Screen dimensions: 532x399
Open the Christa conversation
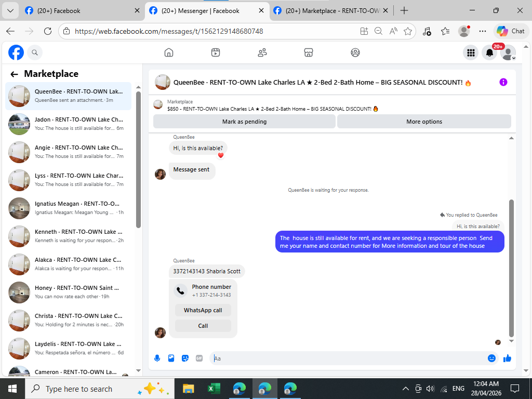tap(68, 320)
